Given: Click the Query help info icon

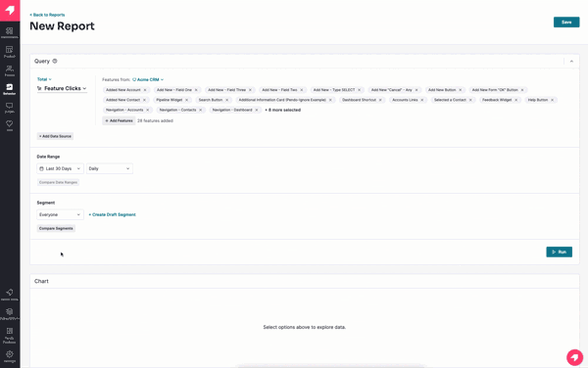Looking at the screenshot, I should tap(55, 61).
